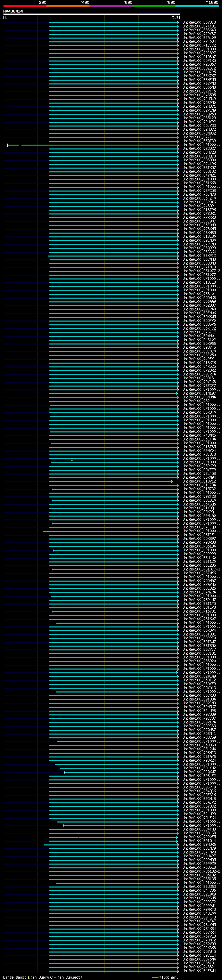The width and height of the screenshot is (222, 980).
Task: Select the UniRef100_O74196 label
Action: 199,164
